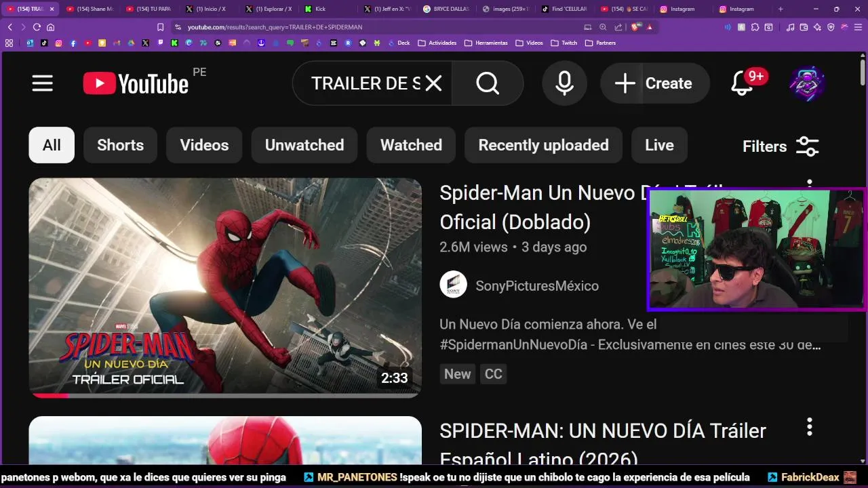This screenshot has height=488, width=868.
Task: Open the browser extensions puzzle icon
Action: coord(755,27)
